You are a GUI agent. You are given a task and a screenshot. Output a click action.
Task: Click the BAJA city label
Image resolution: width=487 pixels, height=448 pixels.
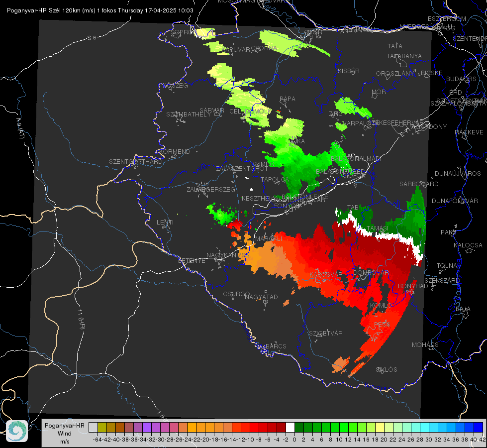click(463, 309)
